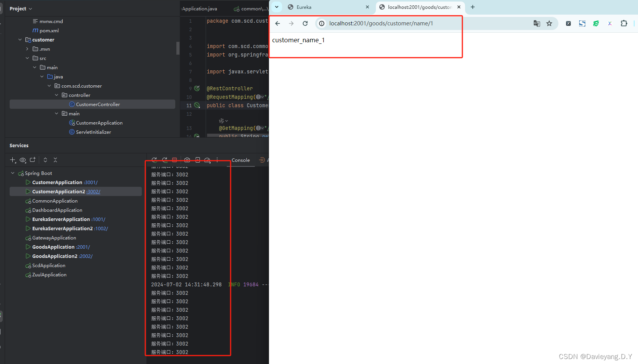The width and height of the screenshot is (638, 364).
Task: Select CustomerController in project tree
Action: click(x=92, y=104)
